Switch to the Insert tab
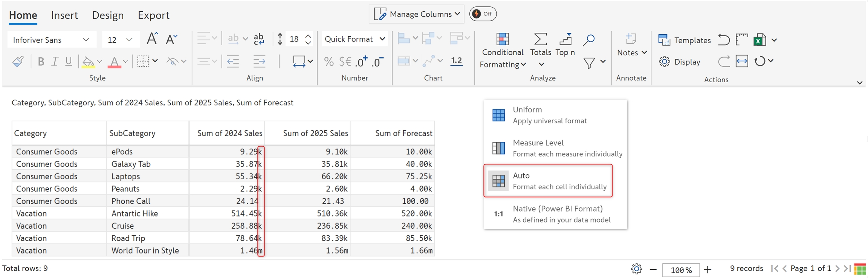868x278 pixels. click(x=64, y=15)
